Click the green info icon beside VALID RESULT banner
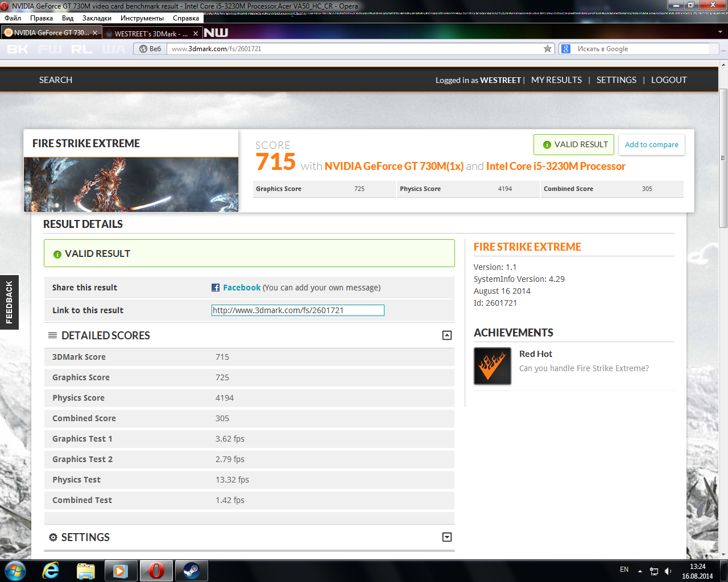This screenshot has width=728, height=582. click(57, 254)
